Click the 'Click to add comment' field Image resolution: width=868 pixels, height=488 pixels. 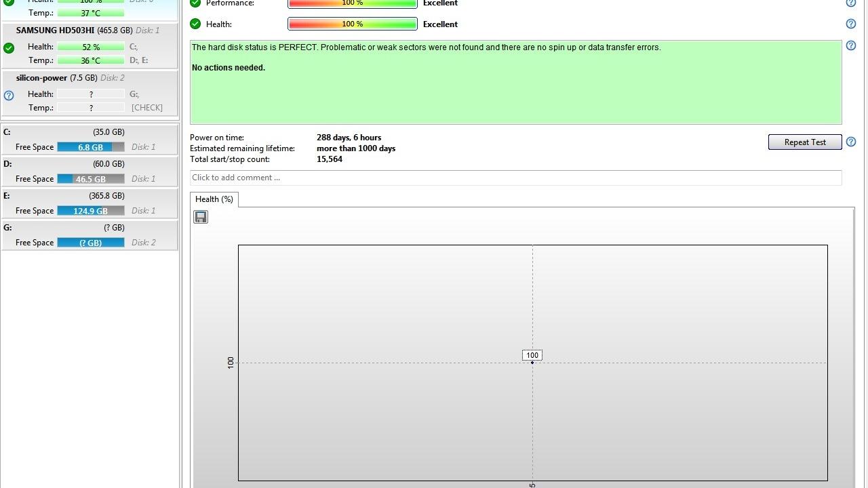point(515,178)
